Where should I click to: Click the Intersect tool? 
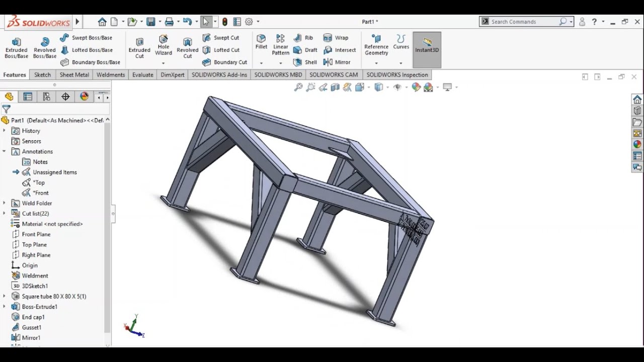click(x=340, y=50)
